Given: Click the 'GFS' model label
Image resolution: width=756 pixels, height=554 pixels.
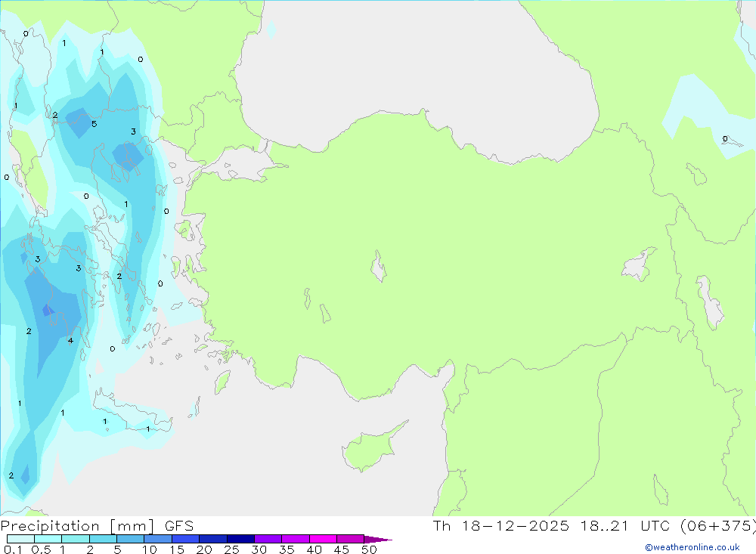Looking at the screenshot, I should 179,526.
